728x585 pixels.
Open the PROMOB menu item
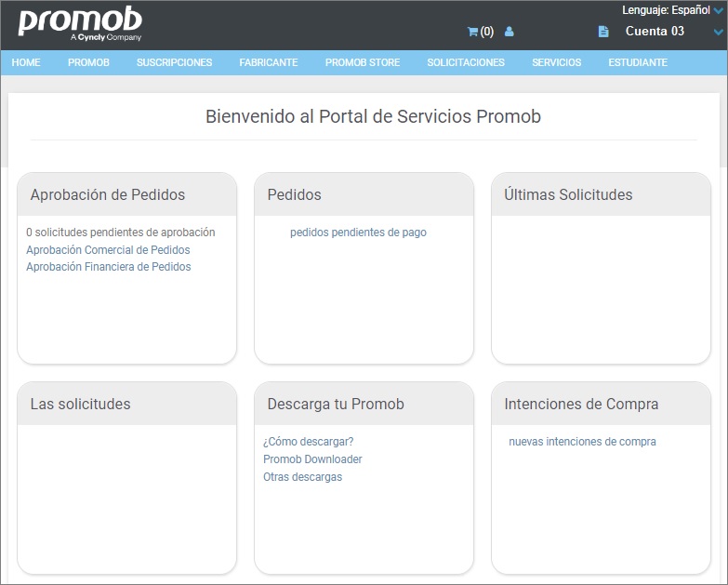coord(88,62)
